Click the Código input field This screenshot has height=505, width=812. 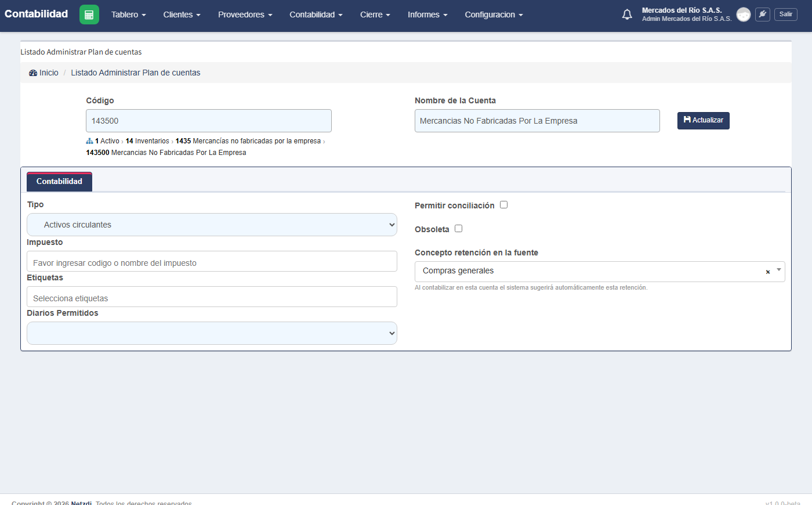[x=209, y=121]
